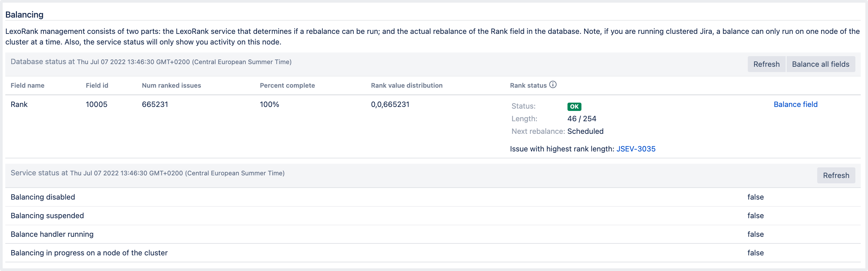
Task: Open issue JSEV-3035 link
Action: click(x=636, y=149)
